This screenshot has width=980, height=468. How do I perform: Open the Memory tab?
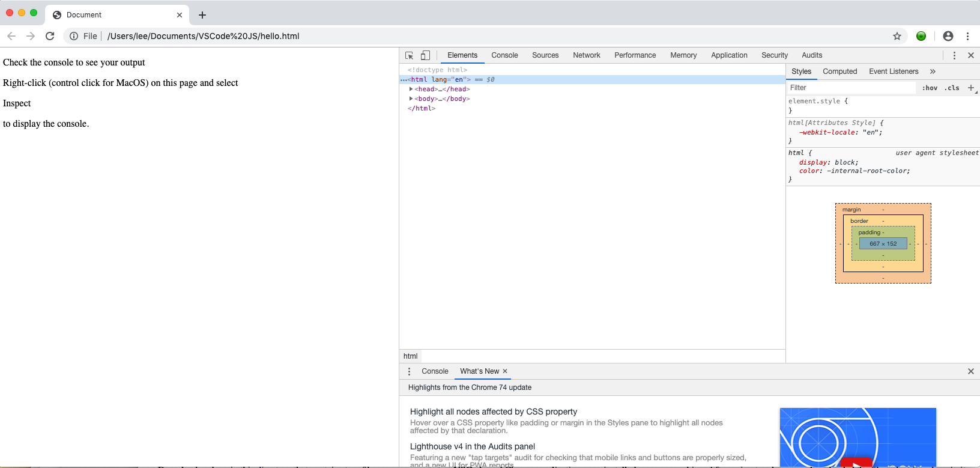(683, 55)
